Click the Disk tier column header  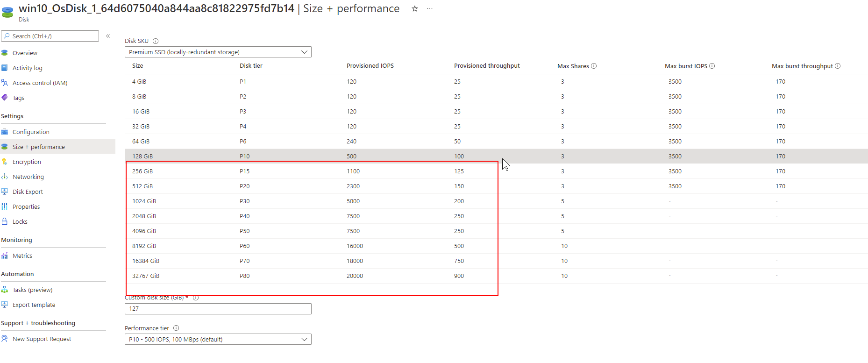pyautogui.click(x=251, y=66)
